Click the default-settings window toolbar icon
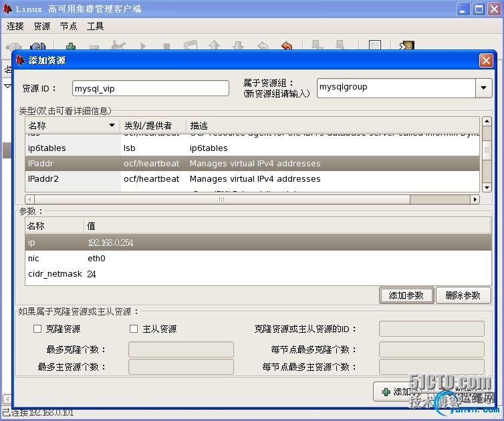Image resolution: width=504 pixels, height=421 pixels. pyautogui.click(x=191, y=45)
